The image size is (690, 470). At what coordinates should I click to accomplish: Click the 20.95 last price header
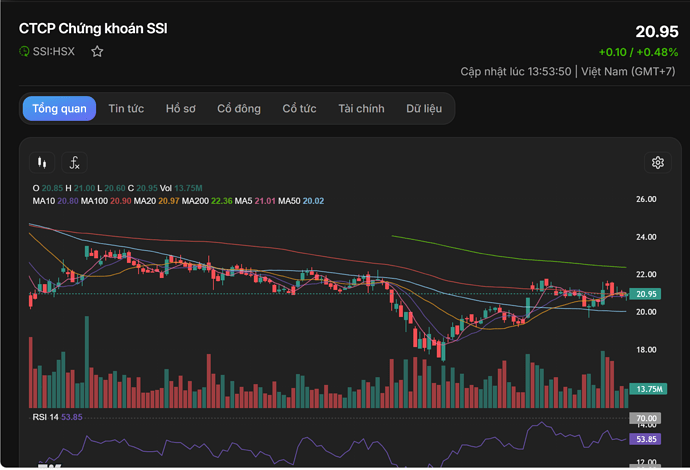657,31
